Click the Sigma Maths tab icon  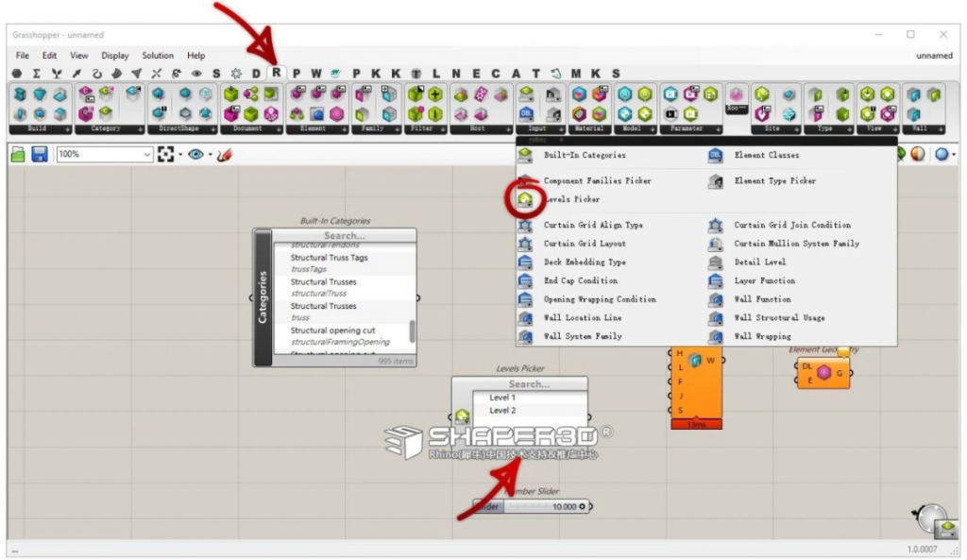coord(37,74)
